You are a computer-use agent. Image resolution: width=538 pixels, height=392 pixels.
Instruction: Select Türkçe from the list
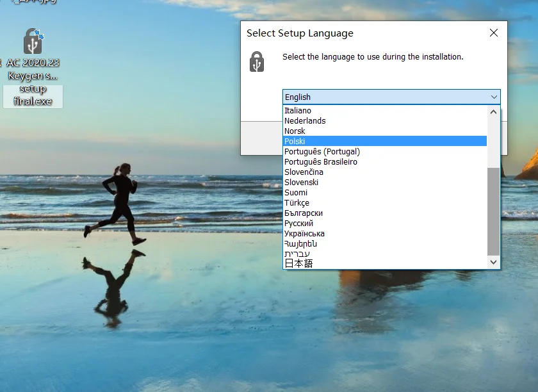385,203
